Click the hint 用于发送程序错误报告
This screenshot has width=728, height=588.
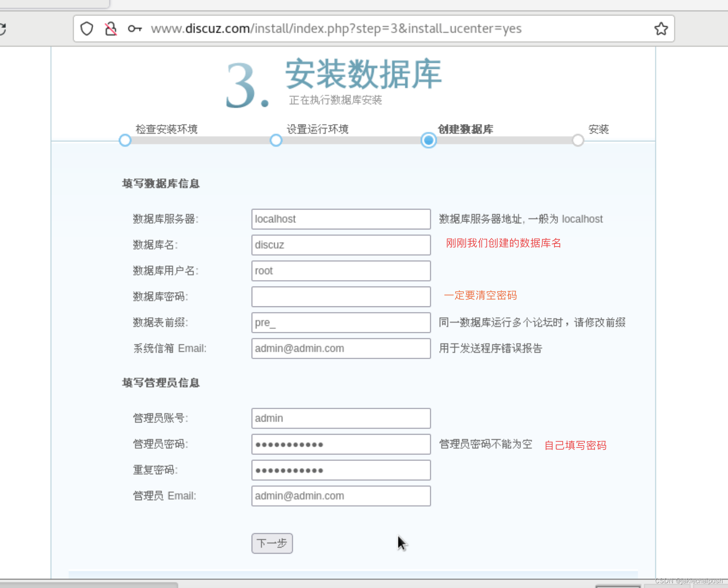(x=491, y=348)
